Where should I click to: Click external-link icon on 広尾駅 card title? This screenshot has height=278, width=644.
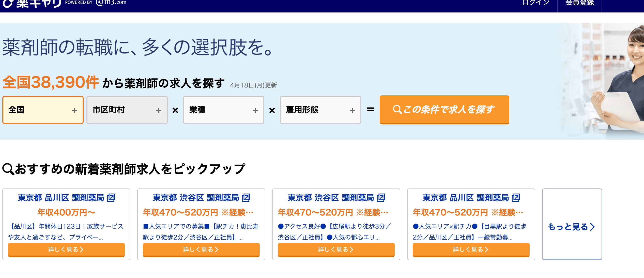381,198
